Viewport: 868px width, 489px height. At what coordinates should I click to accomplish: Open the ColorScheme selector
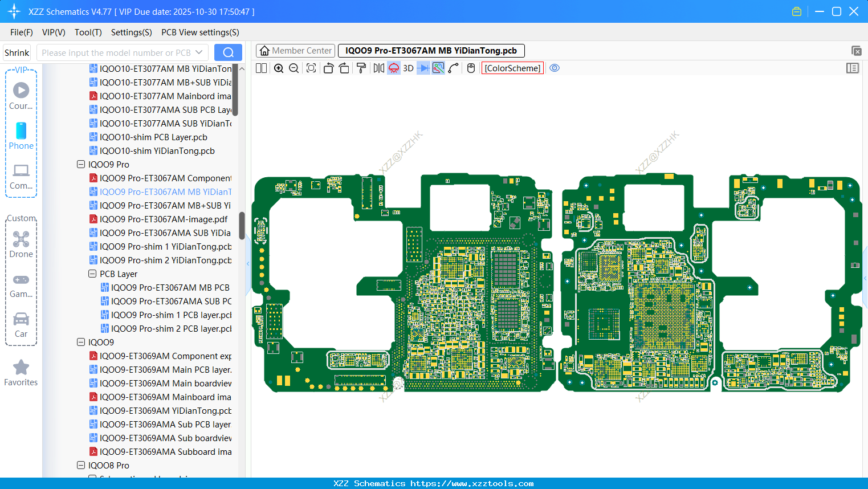(x=512, y=68)
